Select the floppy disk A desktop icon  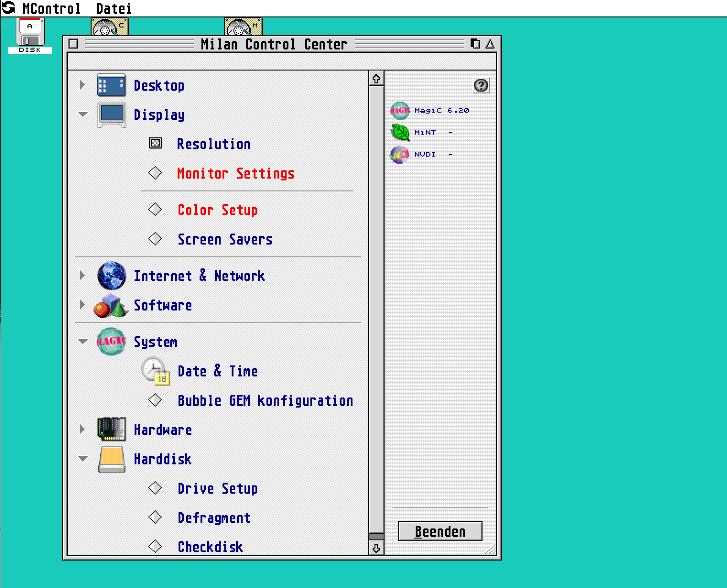pyautogui.click(x=30, y=36)
